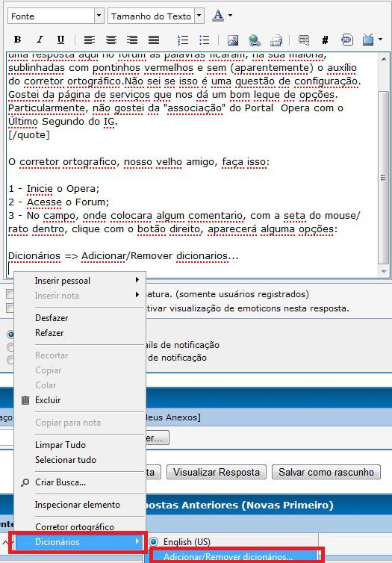Insert code with the hash icon
This screenshot has height=563, width=392.
(x=326, y=40)
